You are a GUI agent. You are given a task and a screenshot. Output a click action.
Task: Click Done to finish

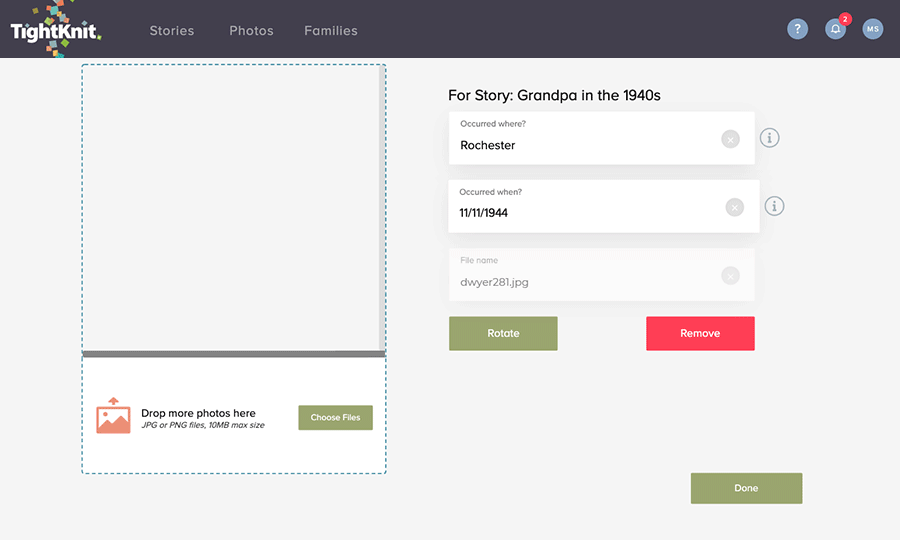[x=746, y=488]
